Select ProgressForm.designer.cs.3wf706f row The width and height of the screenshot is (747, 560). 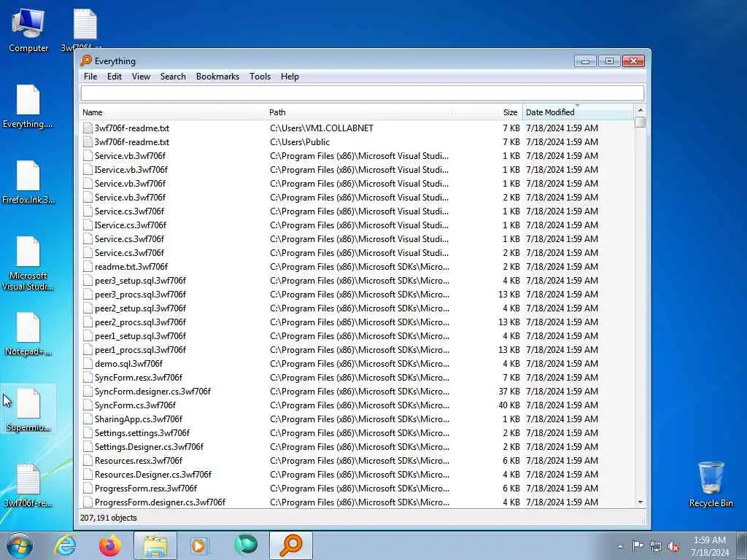tap(357, 502)
